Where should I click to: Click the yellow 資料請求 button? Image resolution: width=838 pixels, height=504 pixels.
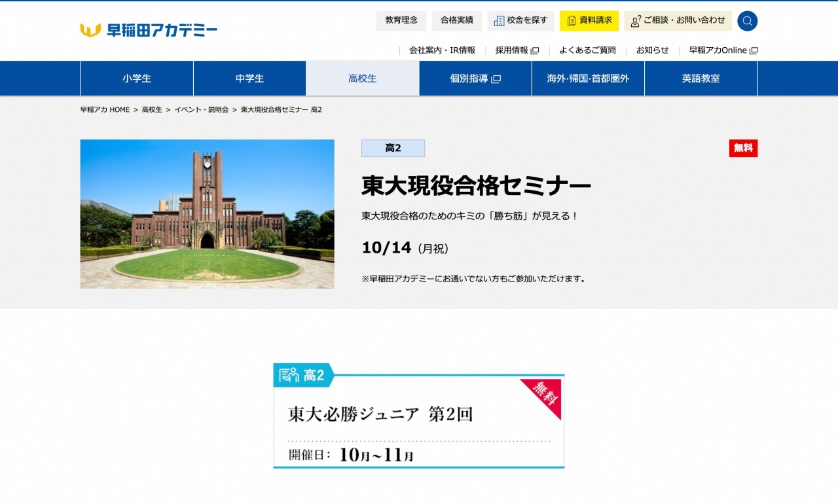tap(589, 21)
